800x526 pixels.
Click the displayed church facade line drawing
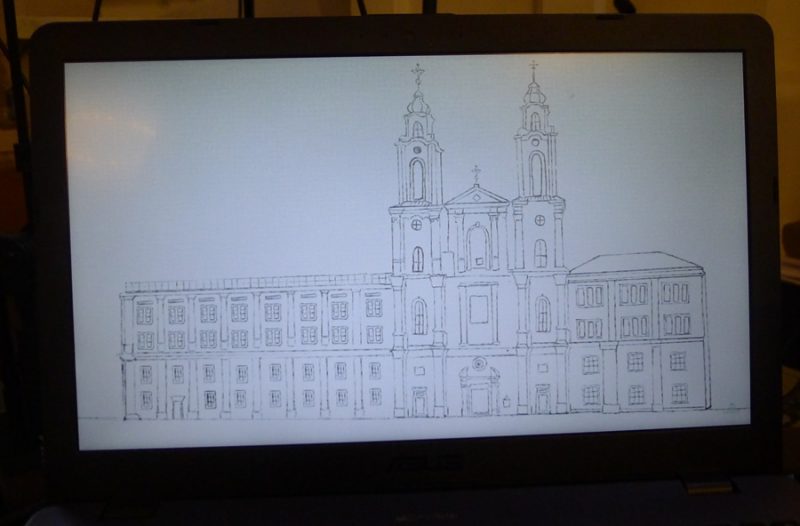click(x=415, y=241)
